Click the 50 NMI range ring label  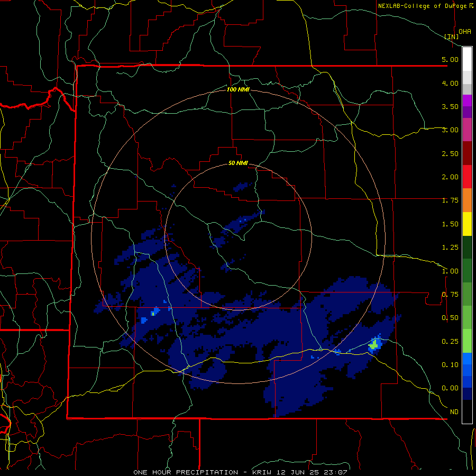click(238, 163)
